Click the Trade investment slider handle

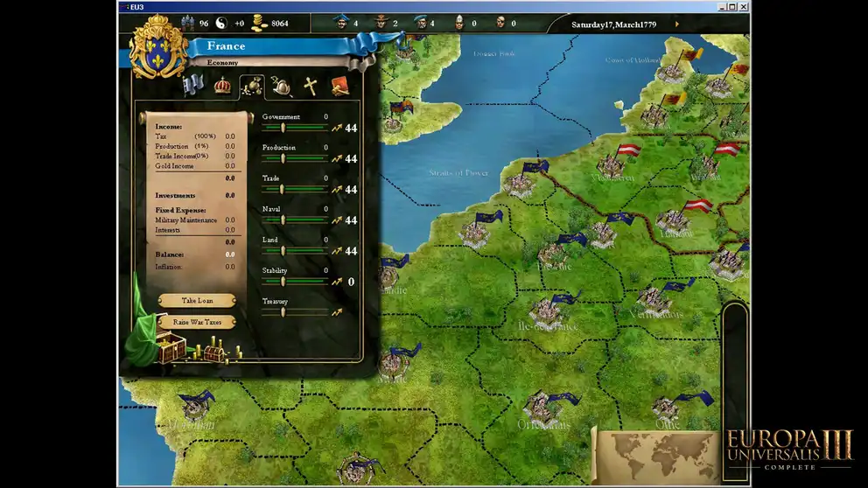point(282,189)
